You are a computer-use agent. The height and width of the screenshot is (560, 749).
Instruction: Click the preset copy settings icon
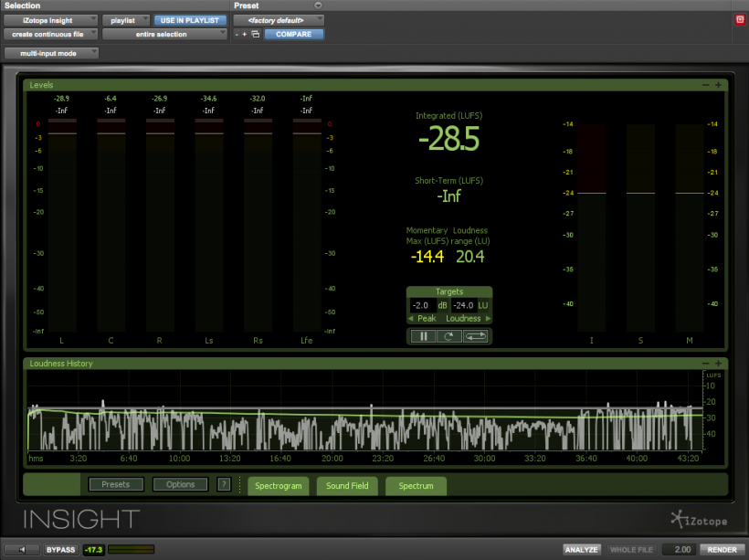pos(256,35)
